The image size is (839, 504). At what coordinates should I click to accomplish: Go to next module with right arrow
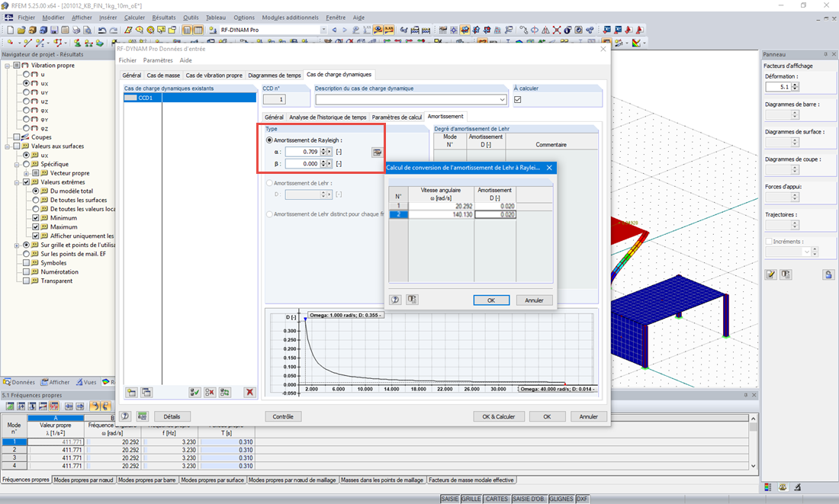click(345, 30)
